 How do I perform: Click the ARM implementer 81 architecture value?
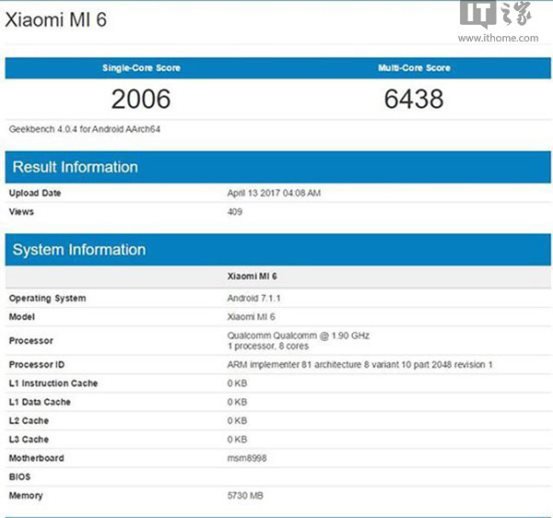pos(360,365)
